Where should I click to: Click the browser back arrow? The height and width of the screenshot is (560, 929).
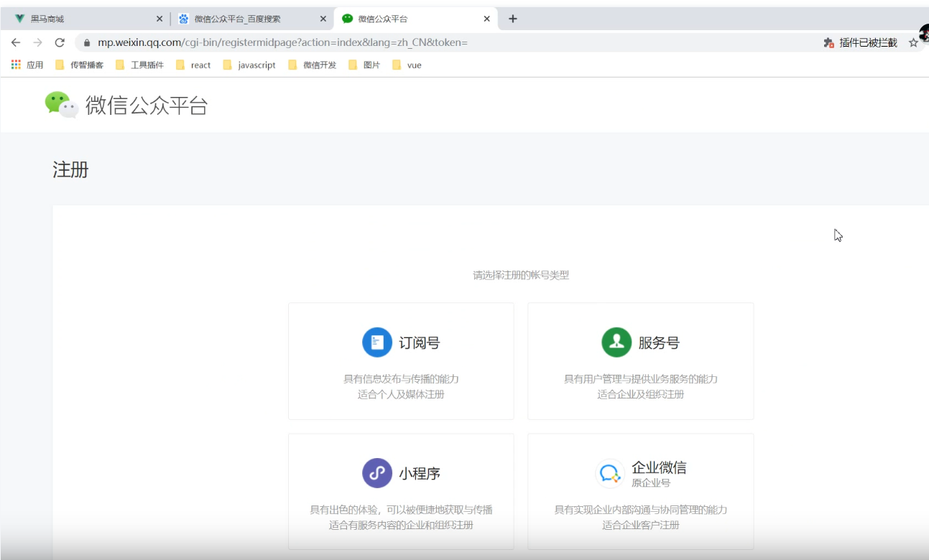click(14, 42)
